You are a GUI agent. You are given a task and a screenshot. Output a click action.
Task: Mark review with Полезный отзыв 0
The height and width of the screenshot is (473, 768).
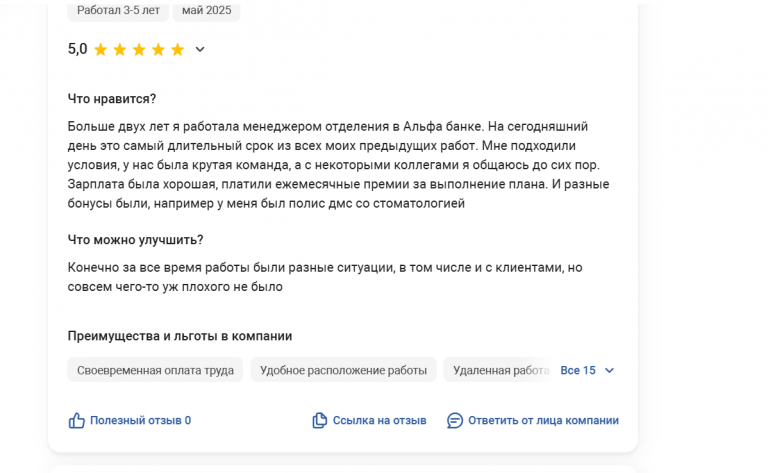tap(140, 421)
